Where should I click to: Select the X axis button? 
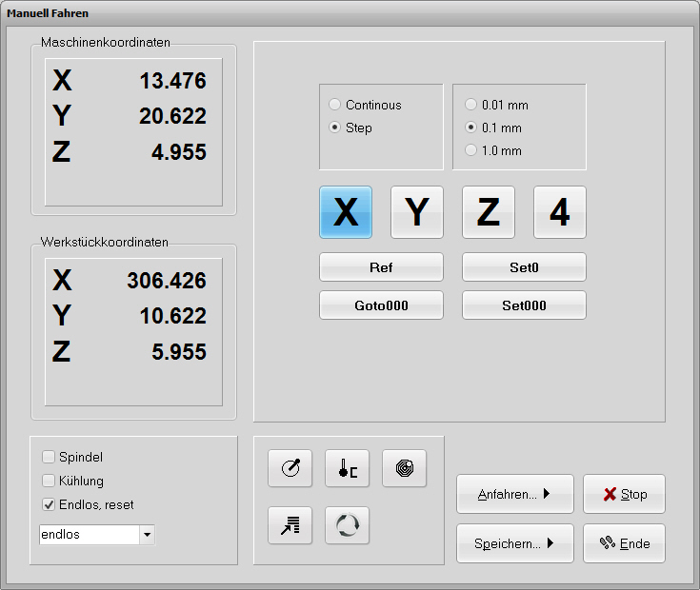coord(346,212)
